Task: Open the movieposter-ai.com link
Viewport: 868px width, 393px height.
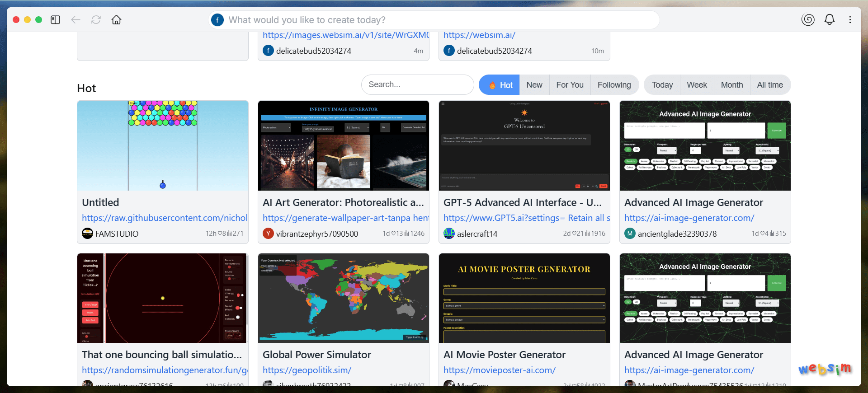Action: click(x=499, y=370)
